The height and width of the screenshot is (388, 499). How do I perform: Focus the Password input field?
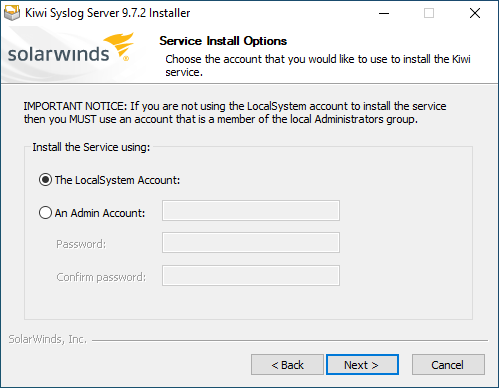(251, 242)
